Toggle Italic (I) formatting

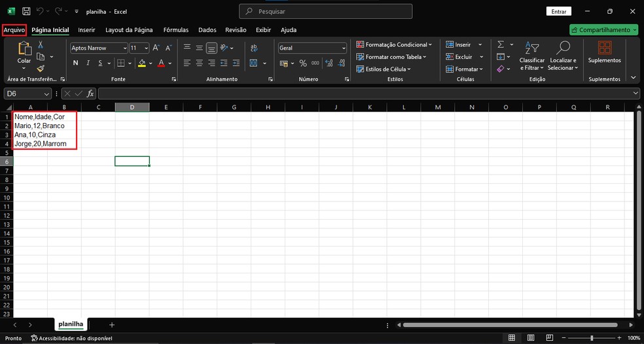pos(88,63)
